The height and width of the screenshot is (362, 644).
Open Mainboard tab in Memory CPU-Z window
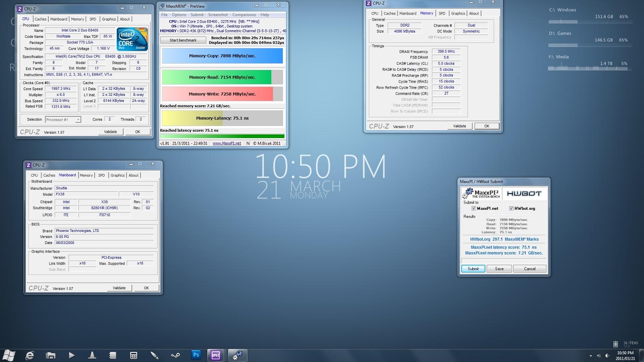click(408, 13)
